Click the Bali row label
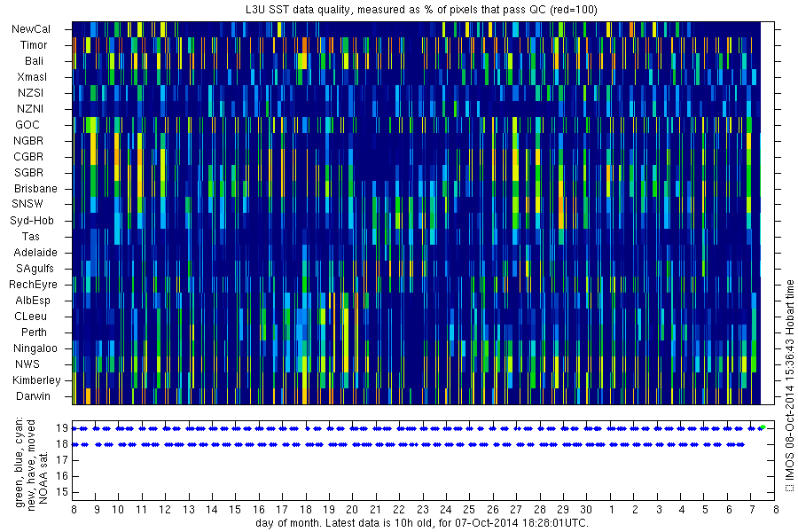This screenshot has height=532, width=798. [x=34, y=61]
